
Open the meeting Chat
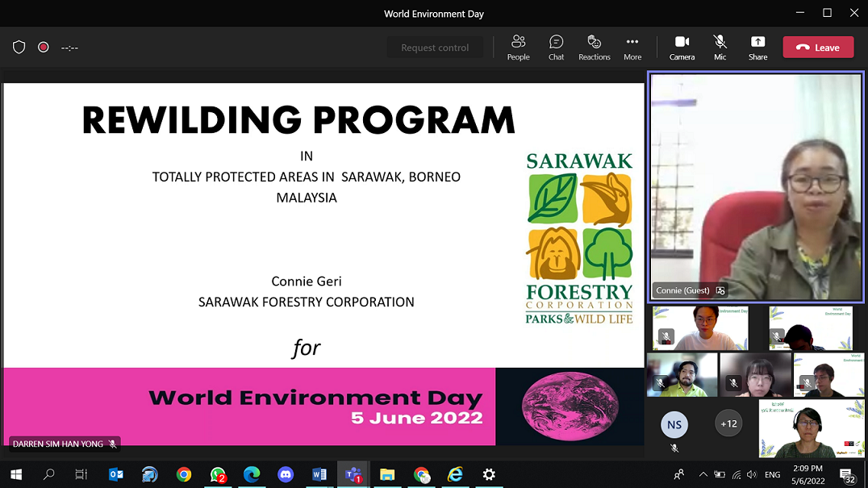point(556,48)
